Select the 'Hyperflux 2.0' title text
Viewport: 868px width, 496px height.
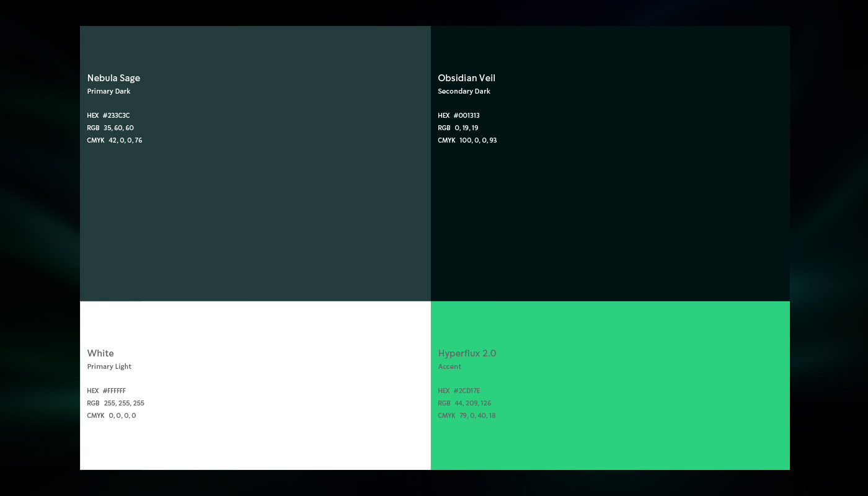pos(467,353)
